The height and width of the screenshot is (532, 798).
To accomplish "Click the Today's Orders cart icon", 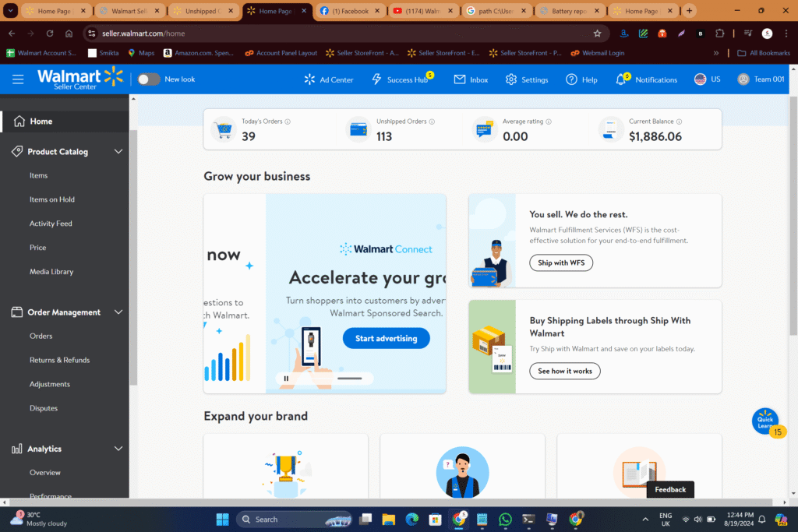I will click(224, 130).
